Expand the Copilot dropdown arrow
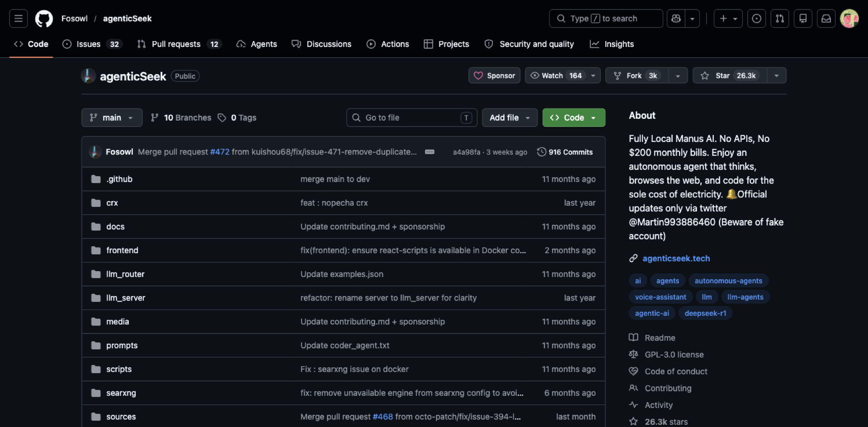The height and width of the screenshot is (427, 868). click(x=692, y=19)
